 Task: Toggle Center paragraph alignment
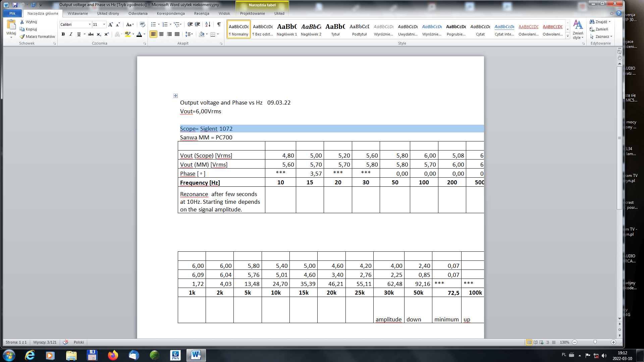pyautogui.click(x=161, y=34)
